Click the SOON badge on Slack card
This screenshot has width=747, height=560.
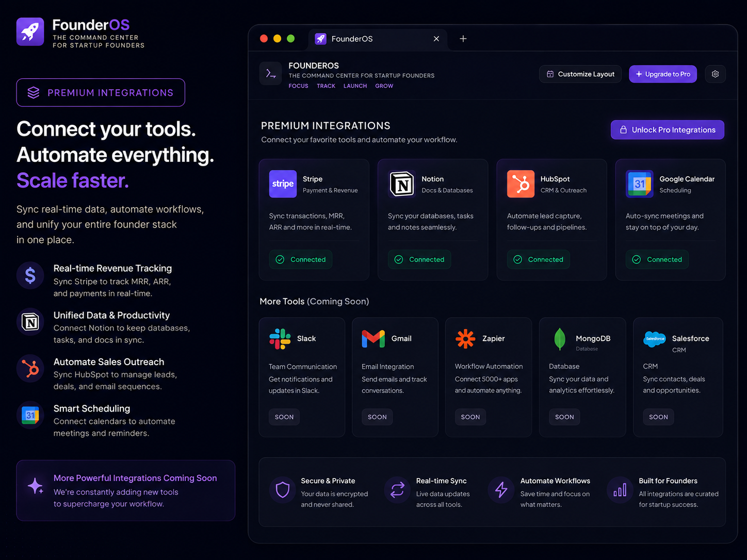coord(284,417)
